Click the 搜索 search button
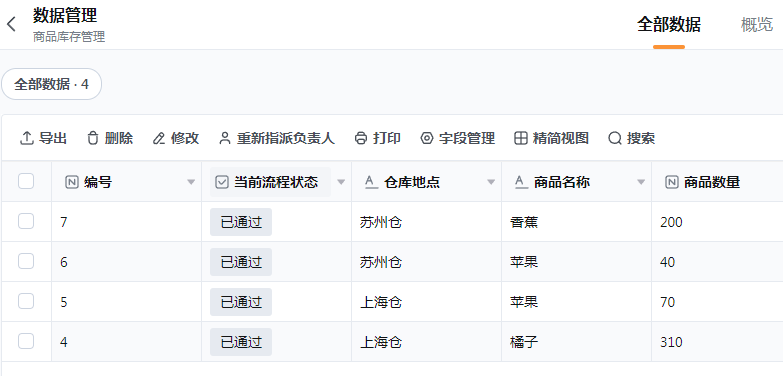 [632, 138]
